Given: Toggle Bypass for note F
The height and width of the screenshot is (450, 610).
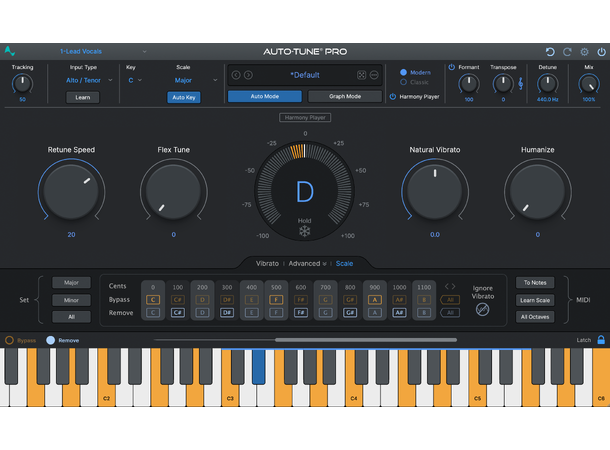Looking at the screenshot, I should (x=276, y=299).
